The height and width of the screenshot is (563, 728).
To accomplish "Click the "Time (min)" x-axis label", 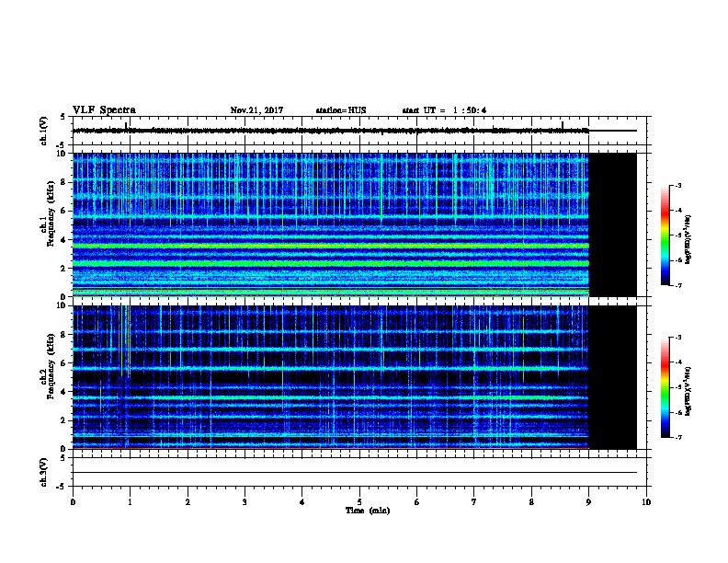I will (x=368, y=511).
